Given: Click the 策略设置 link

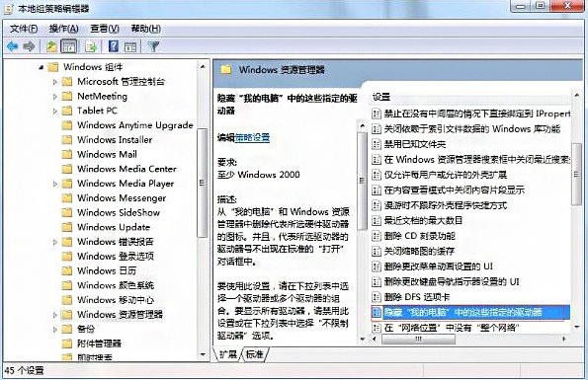Looking at the screenshot, I should (252, 138).
